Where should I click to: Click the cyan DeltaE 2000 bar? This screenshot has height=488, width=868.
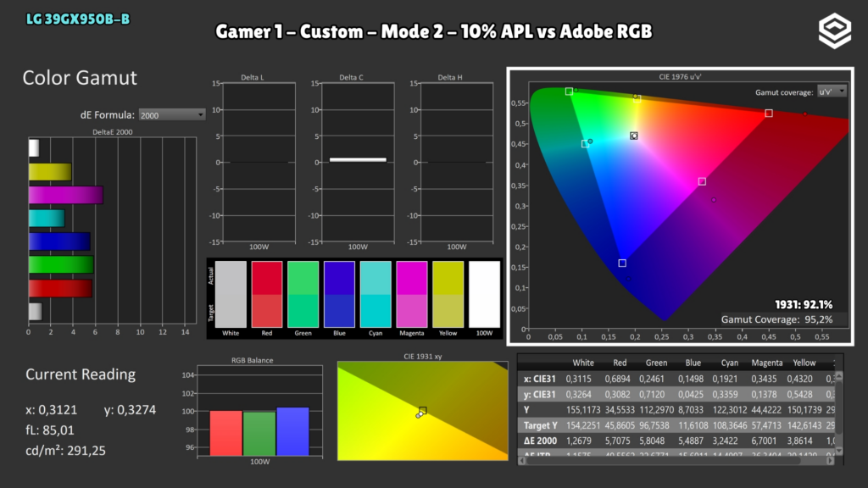(47, 218)
